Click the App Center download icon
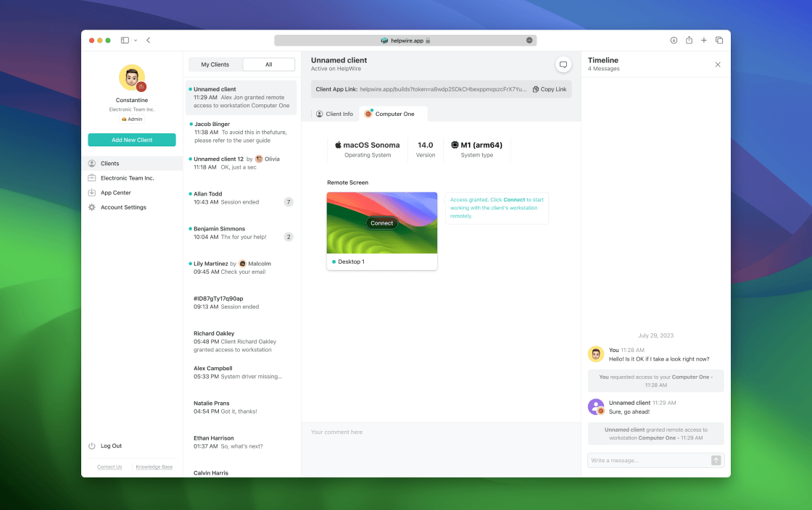Image resolution: width=812 pixels, height=510 pixels. 91,193
